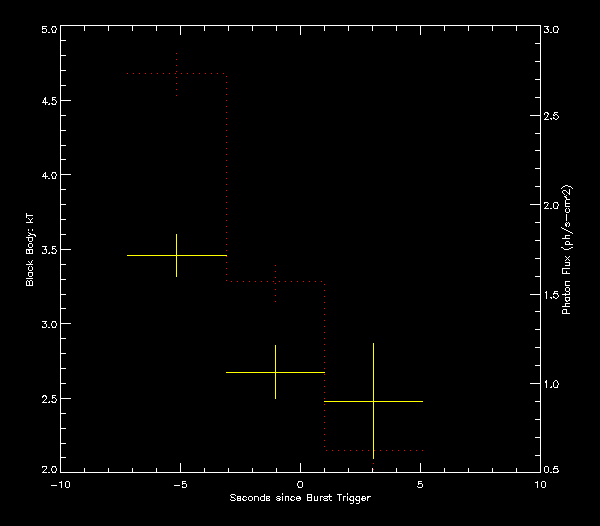Screen dimensions: 600x526
Task: Click the tall red dotted vertical line segment
Action: pos(226,178)
